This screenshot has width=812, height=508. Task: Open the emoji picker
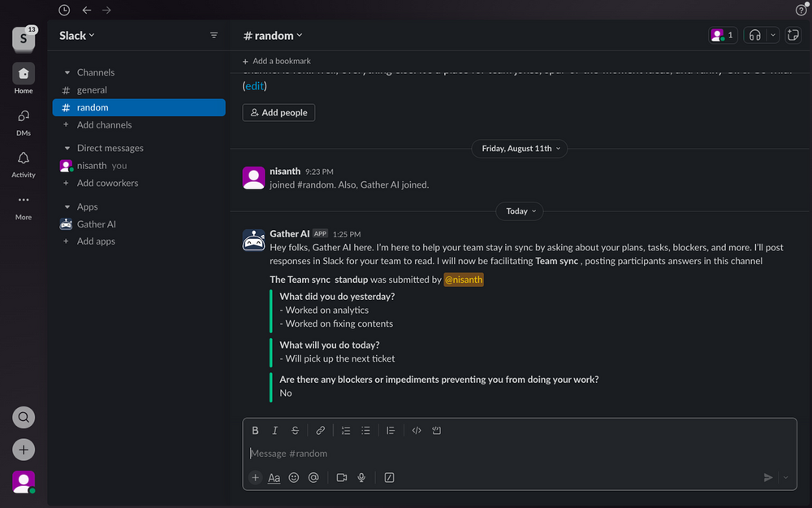(294, 477)
